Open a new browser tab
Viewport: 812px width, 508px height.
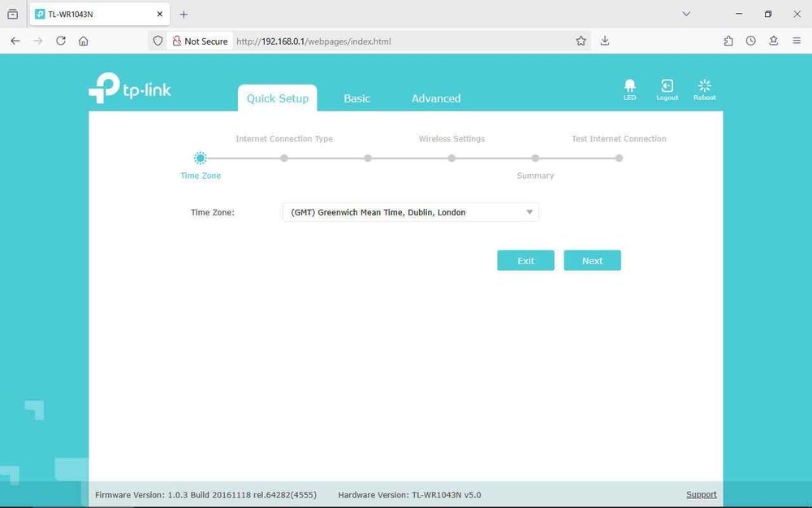click(184, 15)
